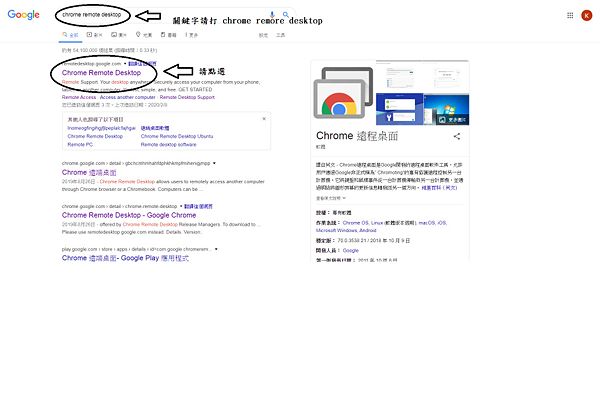The width and height of the screenshot is (600, 416).
Task: Expand the view original description toggle
Action: click(331, 198)
